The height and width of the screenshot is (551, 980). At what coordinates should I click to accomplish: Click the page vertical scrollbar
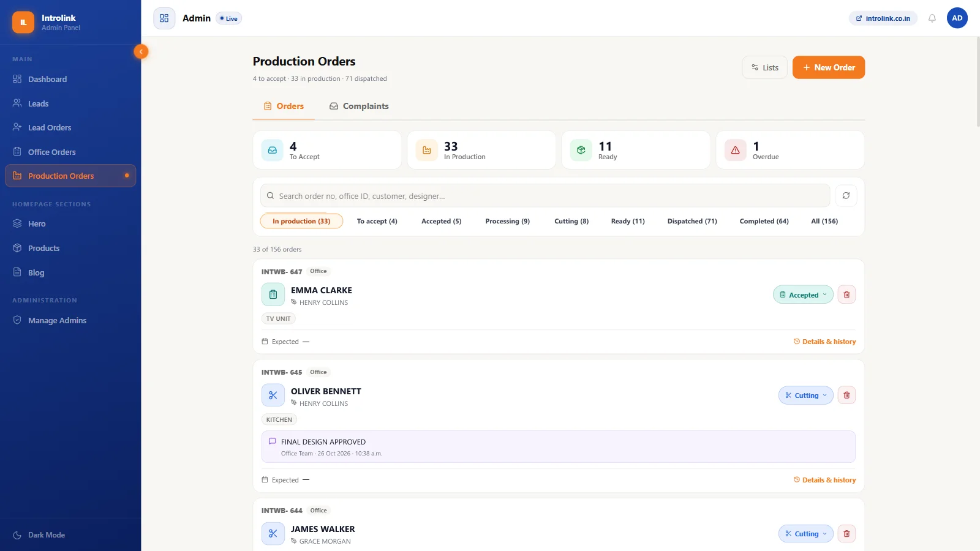(x=978, y=81)
